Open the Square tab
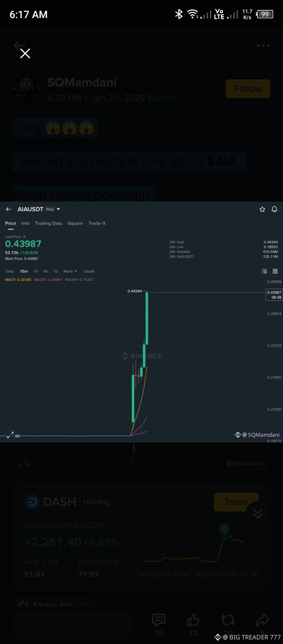This screenshot has width=283, height=644. tap(75, 223)
